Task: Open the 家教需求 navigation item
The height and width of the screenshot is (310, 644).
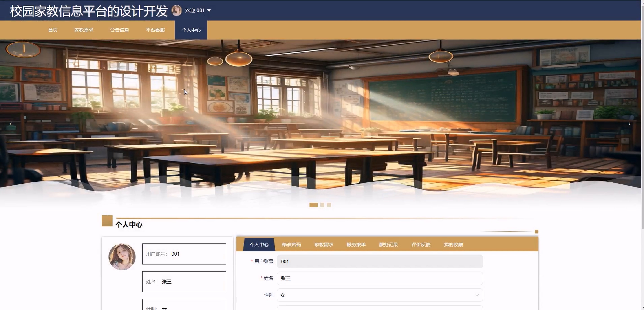Action: [84, 30]
